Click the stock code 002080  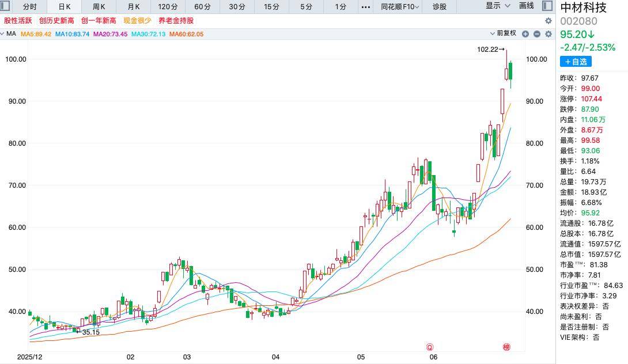point(578,21)
